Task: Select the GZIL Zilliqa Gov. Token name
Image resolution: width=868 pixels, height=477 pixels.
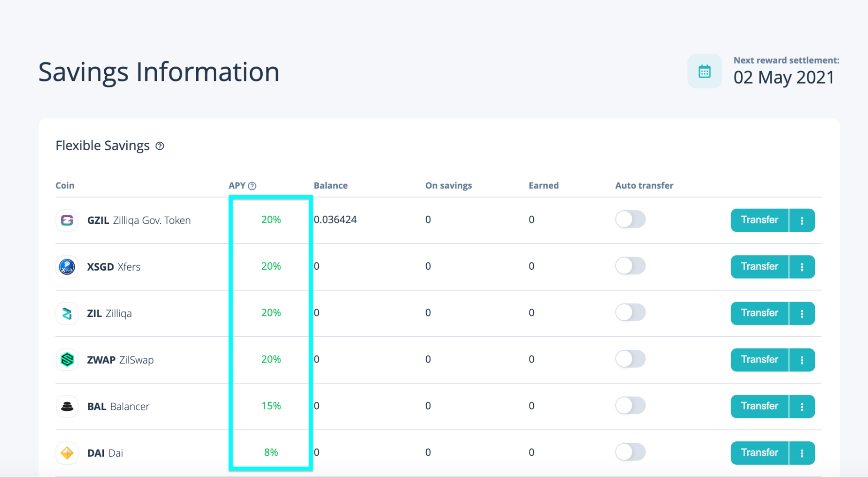Action: [139, 220]
